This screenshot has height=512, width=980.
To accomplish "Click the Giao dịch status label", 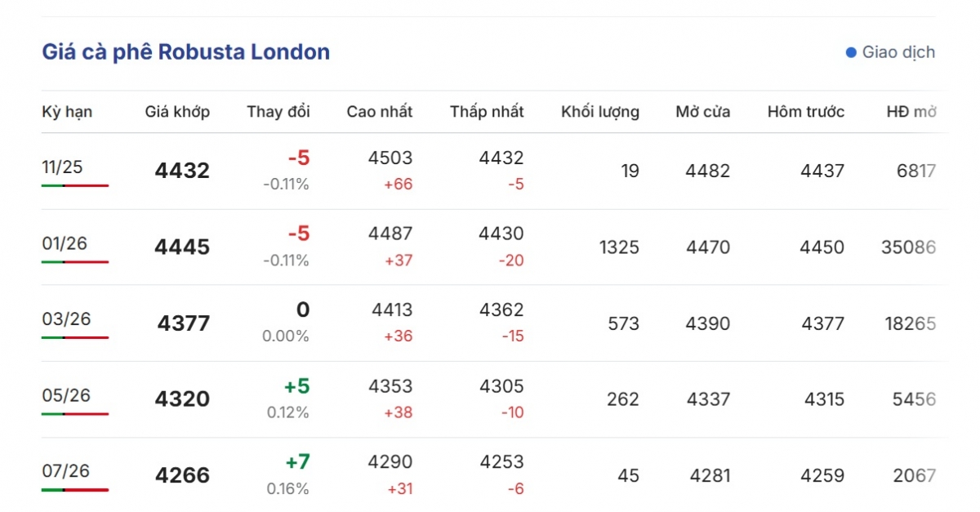I will point(898,52).
